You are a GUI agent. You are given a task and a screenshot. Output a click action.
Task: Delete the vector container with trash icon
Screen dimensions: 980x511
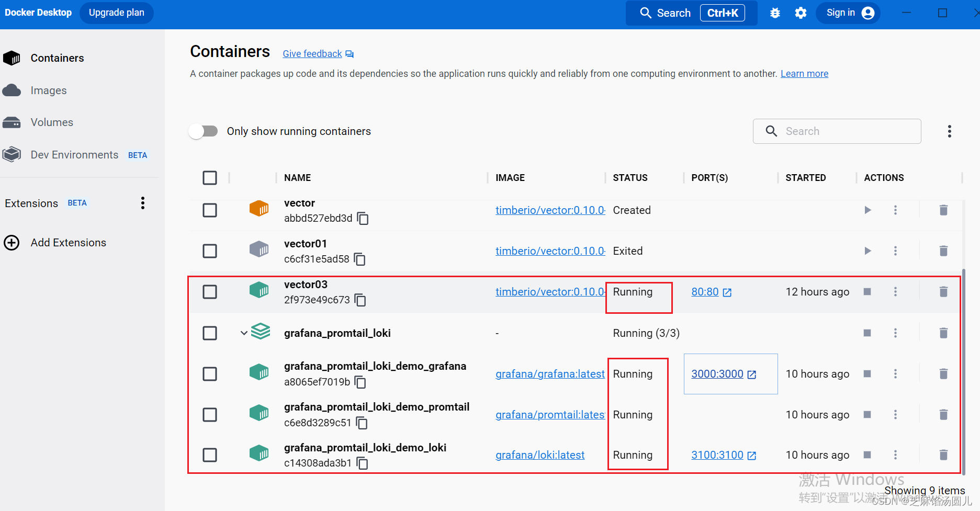point(943,210)
